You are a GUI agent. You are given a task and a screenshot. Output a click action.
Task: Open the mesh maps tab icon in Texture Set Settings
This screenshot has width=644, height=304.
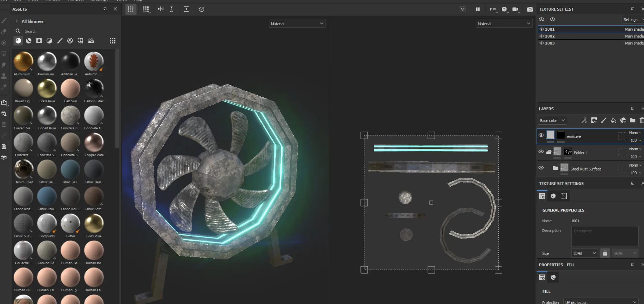564,196
